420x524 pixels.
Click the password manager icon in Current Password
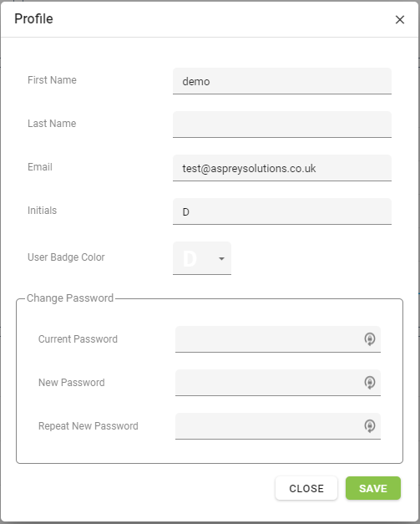370,339
